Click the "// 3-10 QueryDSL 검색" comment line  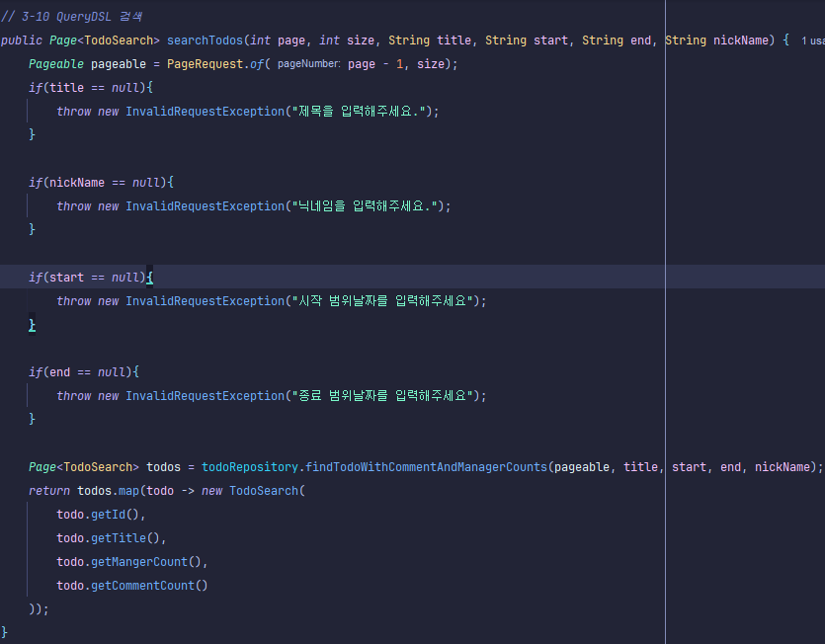(x=71, y=17)
